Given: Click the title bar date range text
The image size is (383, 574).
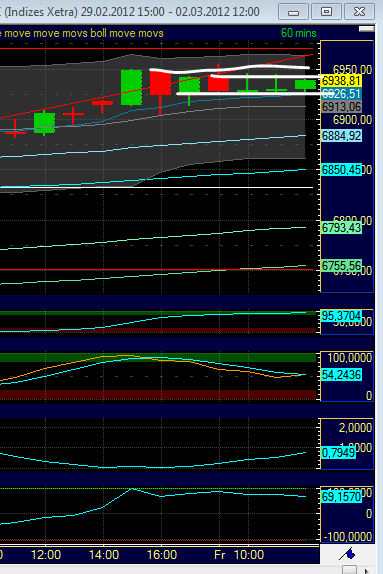Looking at the screenshot, I should tap(170, 12).
